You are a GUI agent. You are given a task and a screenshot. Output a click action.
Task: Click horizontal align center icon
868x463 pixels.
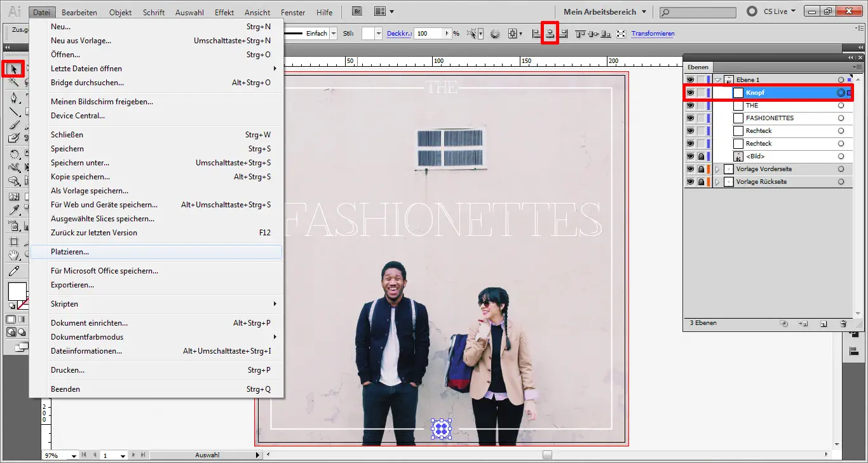tap(550, 34)
